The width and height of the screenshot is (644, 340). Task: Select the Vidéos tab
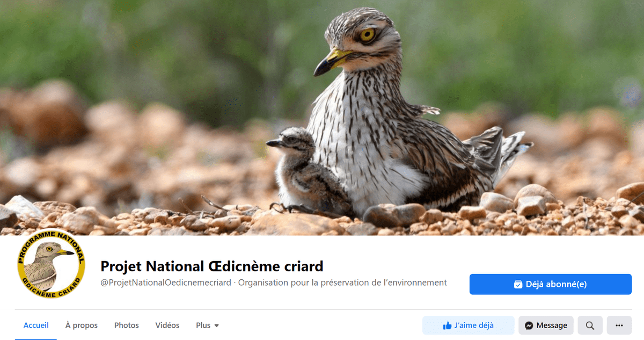[167, 325]
